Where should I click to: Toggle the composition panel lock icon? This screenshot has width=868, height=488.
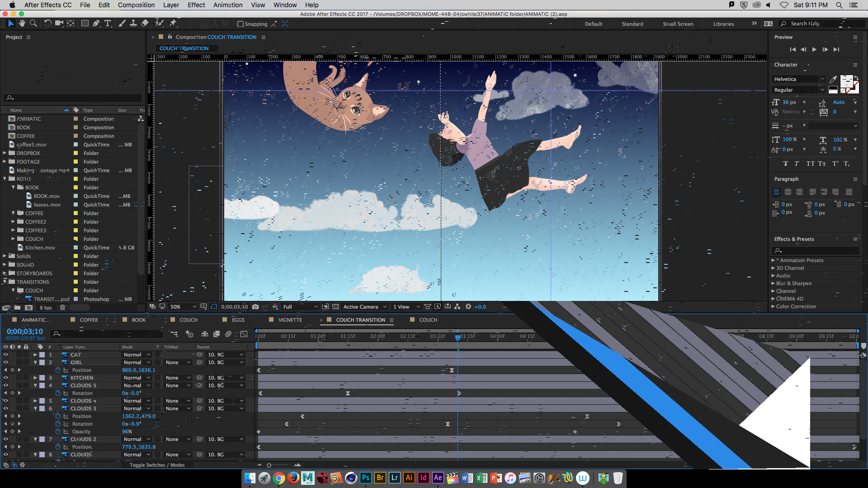[170, 37]
